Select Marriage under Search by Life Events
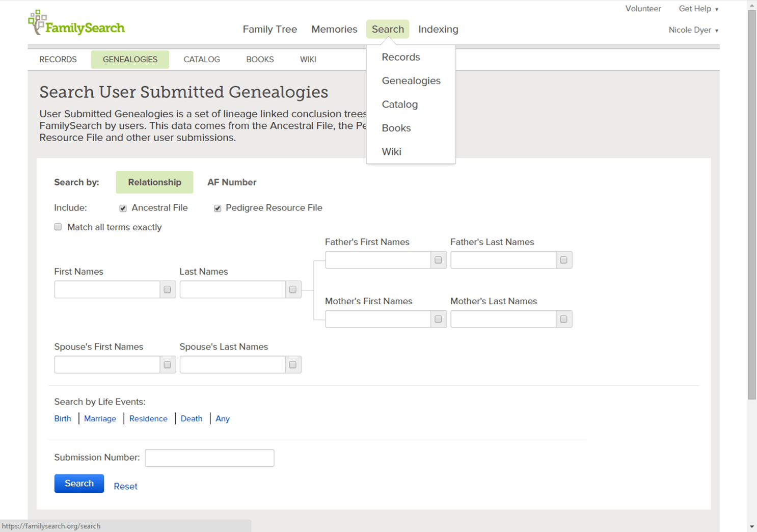Screen dimensions: 757x532 pyautogui.click(x=100, y=418)
